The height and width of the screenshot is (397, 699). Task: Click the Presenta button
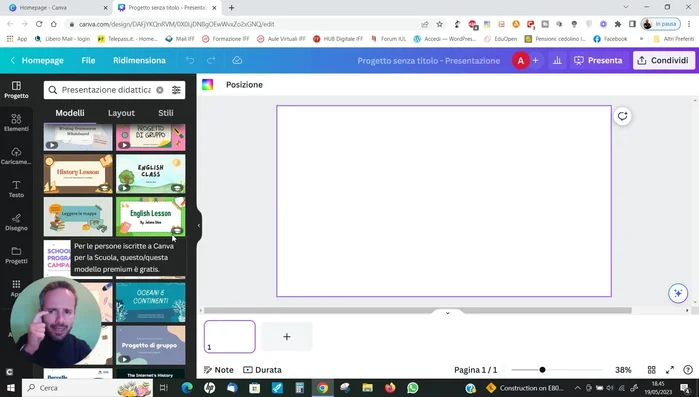click(598, 60)
